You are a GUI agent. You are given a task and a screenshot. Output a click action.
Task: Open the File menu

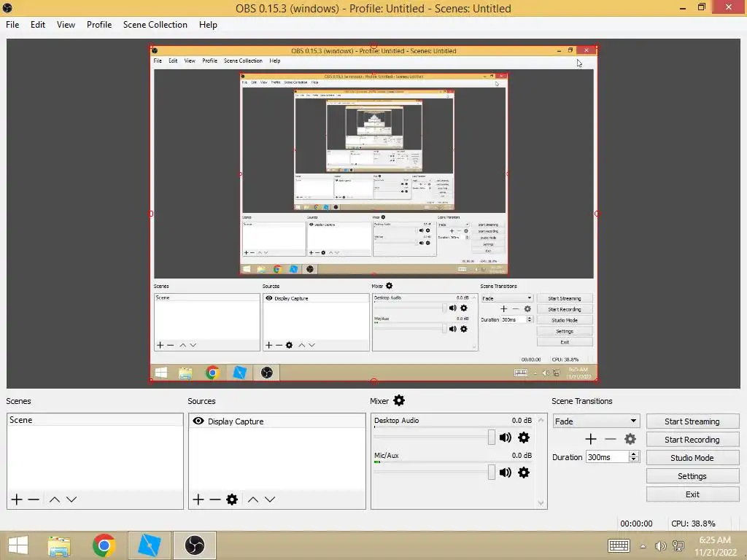[12, 25]
